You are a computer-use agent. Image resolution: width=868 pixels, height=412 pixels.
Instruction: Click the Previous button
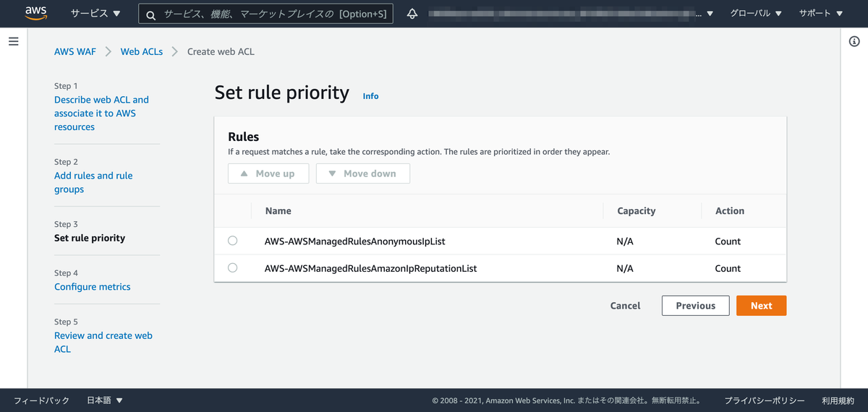(696, 306)
